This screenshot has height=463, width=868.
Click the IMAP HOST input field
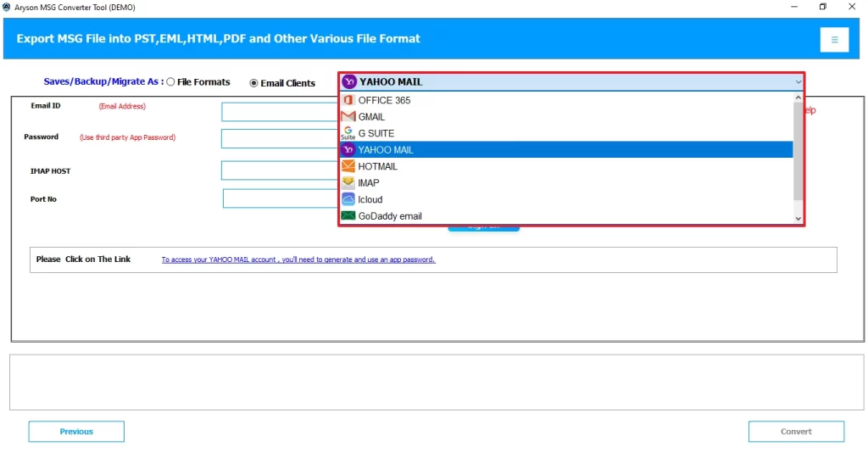(x=280, y=170)
